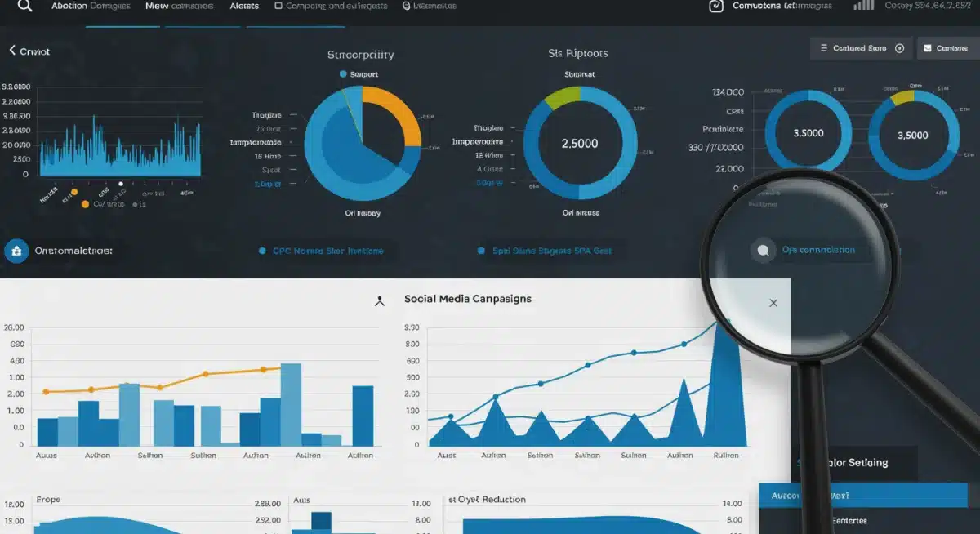Click the signal bars icon in top bar

[863, 5]
